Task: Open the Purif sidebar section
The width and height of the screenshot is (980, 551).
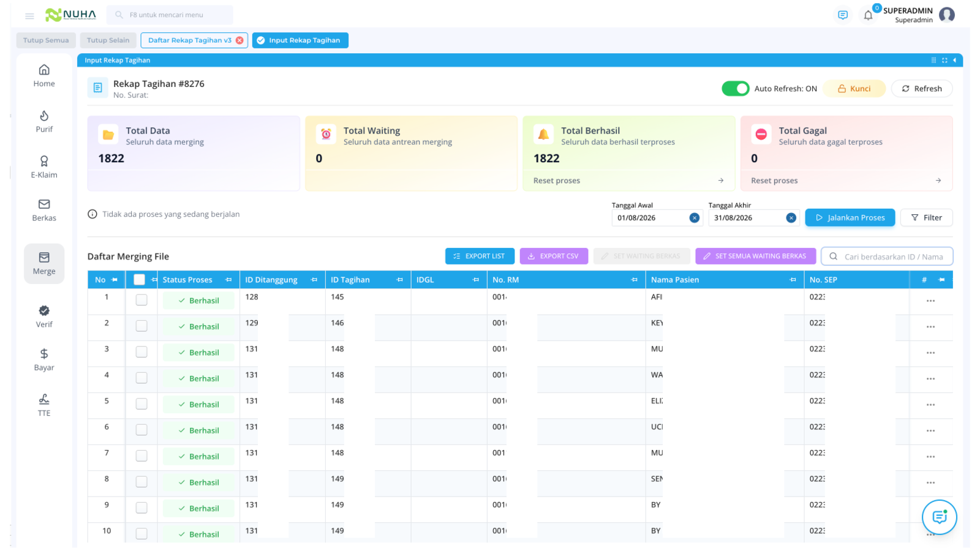Action: pos(44,121)
